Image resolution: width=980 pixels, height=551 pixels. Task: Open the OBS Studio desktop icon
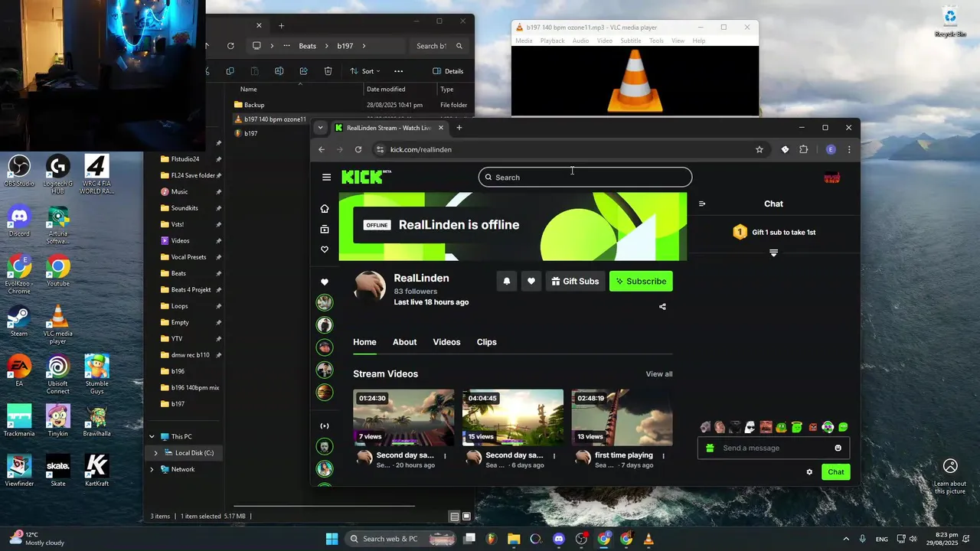pyautogui.click(x=19, y=171)
